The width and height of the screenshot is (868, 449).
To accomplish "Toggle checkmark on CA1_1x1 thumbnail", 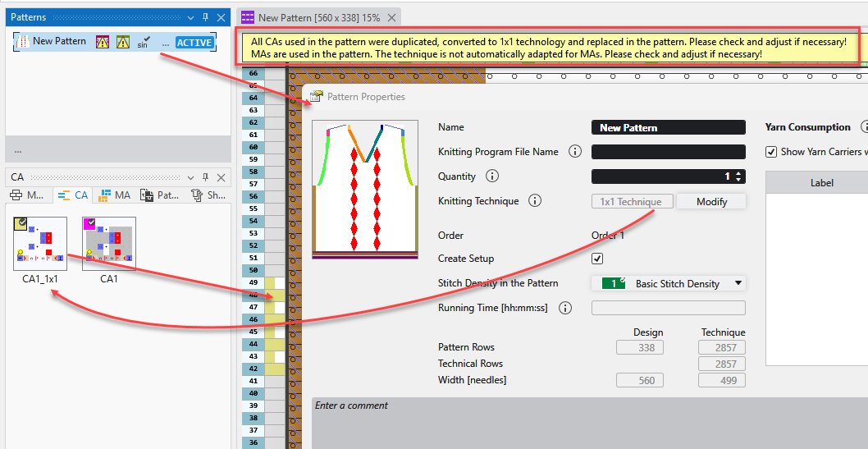I will coord(21,223).
